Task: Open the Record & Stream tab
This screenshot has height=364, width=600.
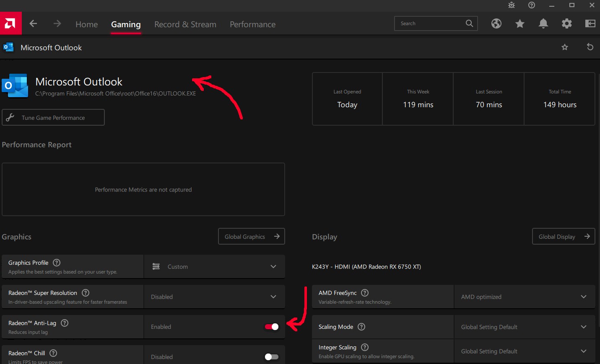Action: tap(185, 24)
